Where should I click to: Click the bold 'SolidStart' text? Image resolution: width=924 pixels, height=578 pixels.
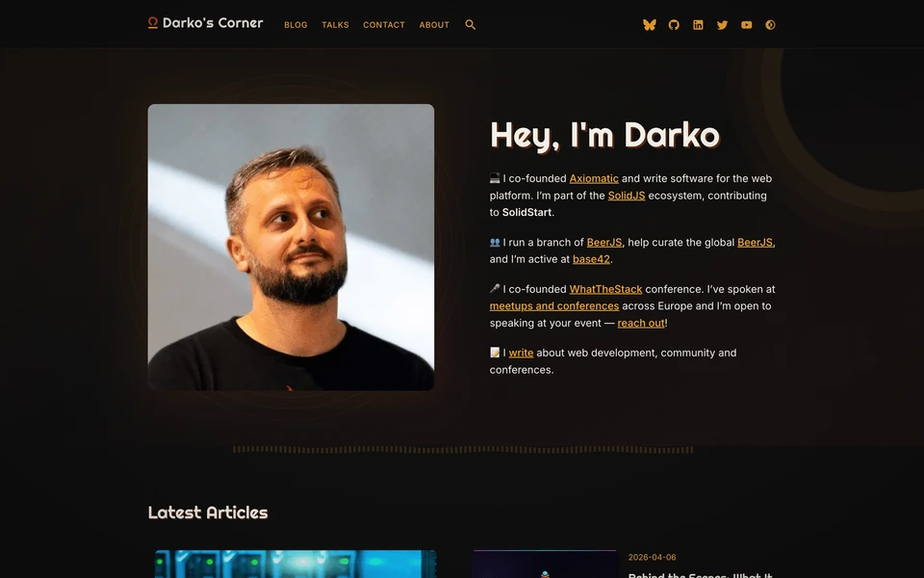click(x=526, y=212)
